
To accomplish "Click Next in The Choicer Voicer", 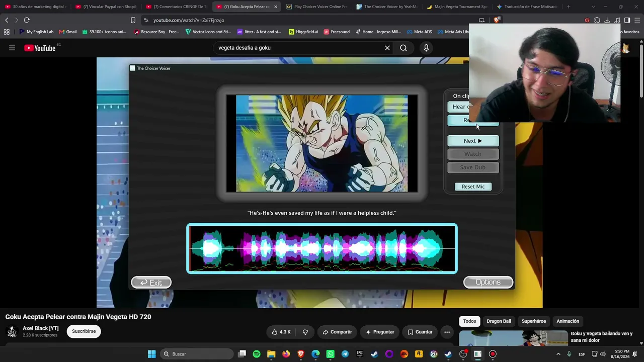I will click(x=473, y=141).
